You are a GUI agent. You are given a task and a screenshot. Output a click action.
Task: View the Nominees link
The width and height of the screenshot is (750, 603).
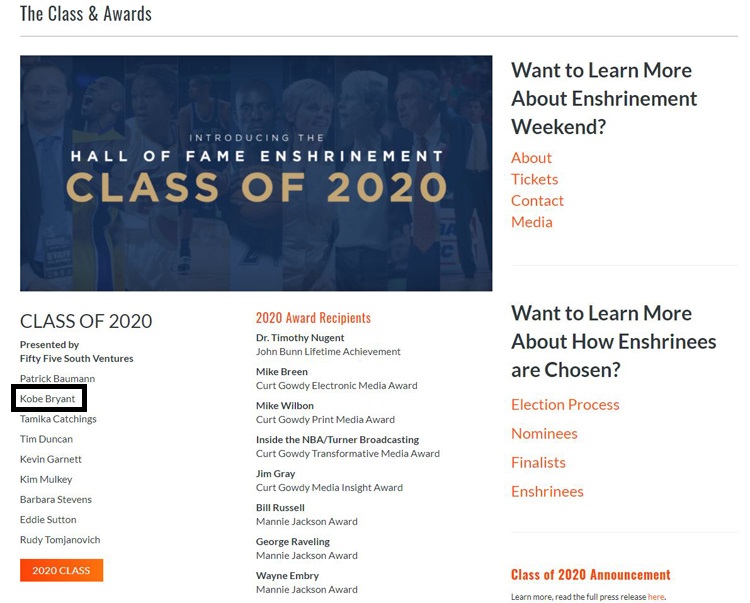[544, 434]
